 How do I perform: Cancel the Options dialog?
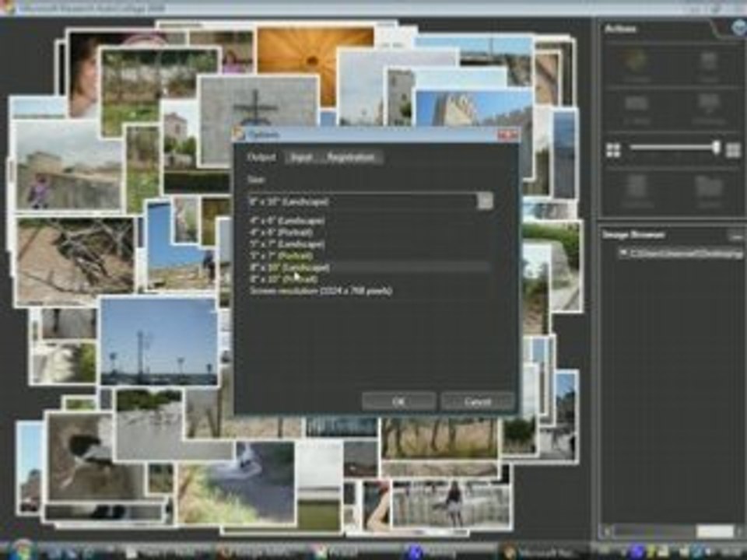477,402
